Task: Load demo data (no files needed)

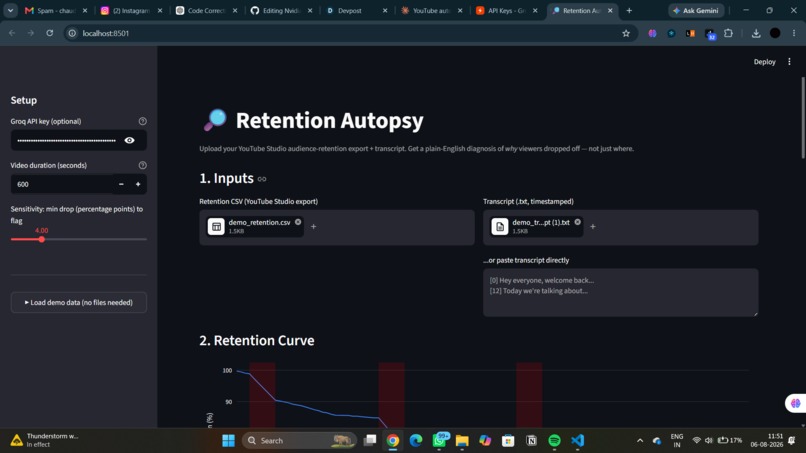Action: click(x=79, y=302)
